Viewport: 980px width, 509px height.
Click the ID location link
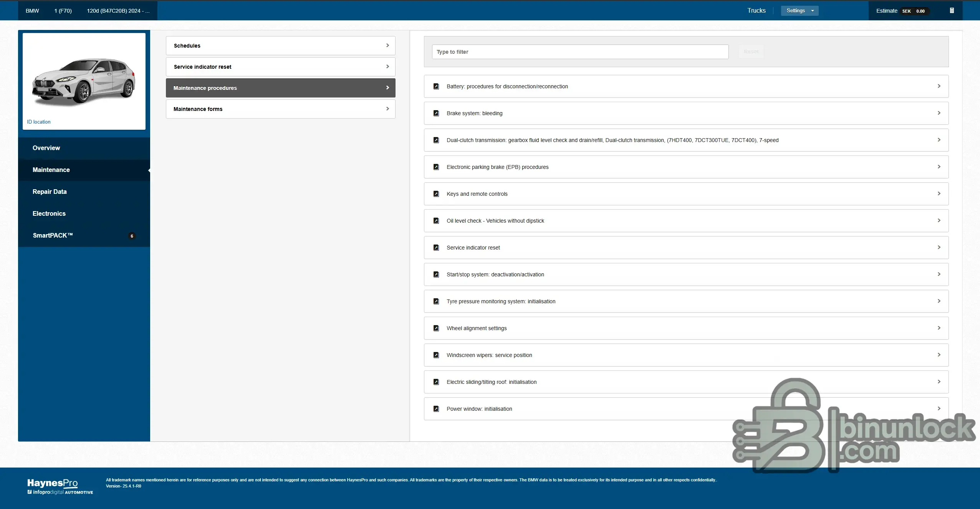click(39, 122)
